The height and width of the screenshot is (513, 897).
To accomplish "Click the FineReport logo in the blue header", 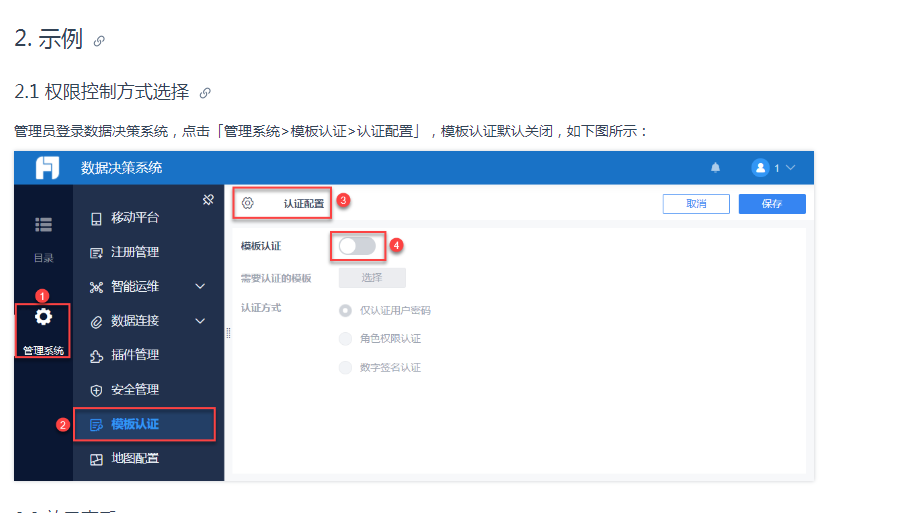I will click(x=47, y=168).
